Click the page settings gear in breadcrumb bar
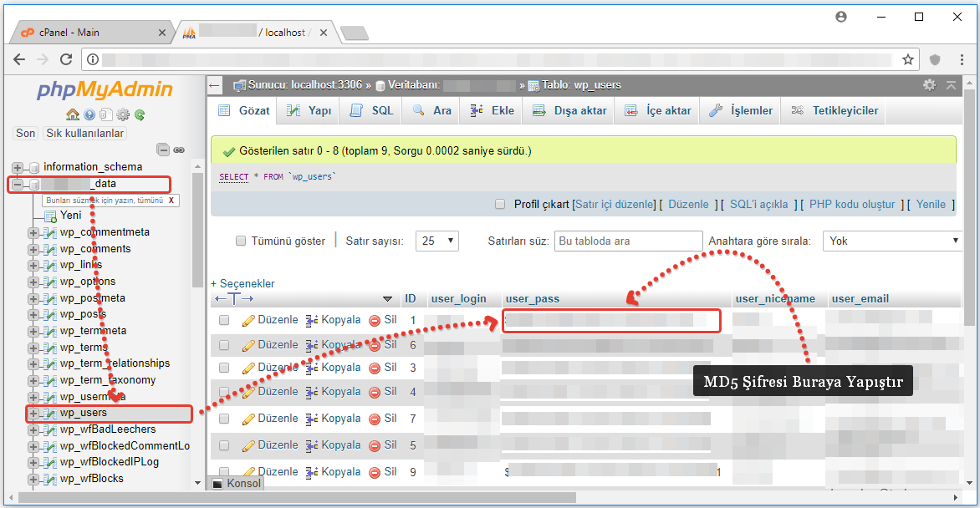Image resolution: width=980 pixels, height=508 pixels. [929, 85]
